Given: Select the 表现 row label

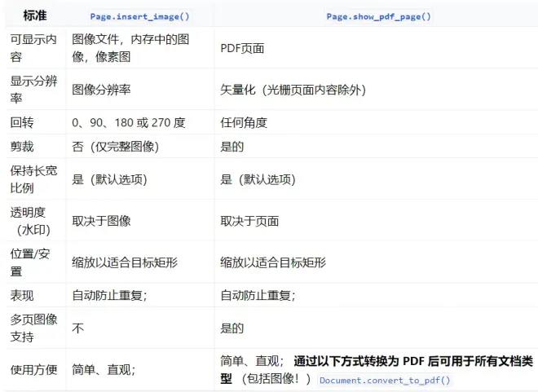Looking at the screenshot, I should (22, 295).
